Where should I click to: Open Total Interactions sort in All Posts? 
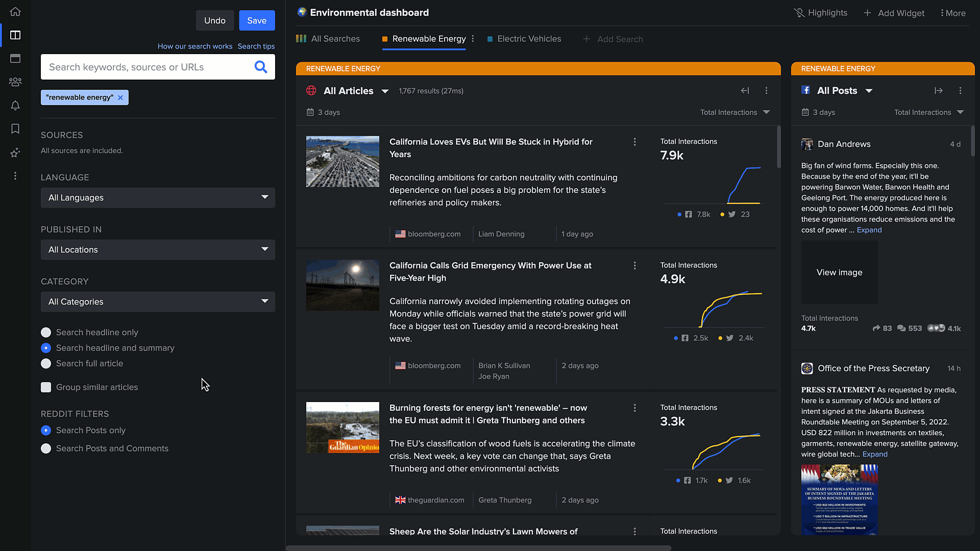point(928,112)
